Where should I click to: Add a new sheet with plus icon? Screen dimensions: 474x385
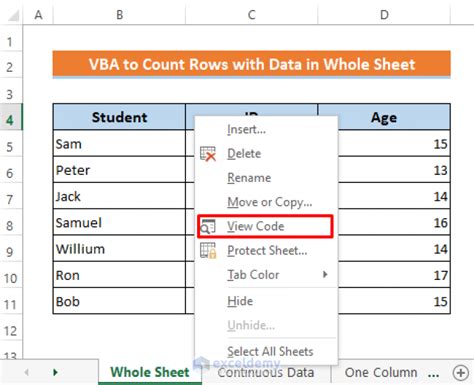(x=461, y=372)
